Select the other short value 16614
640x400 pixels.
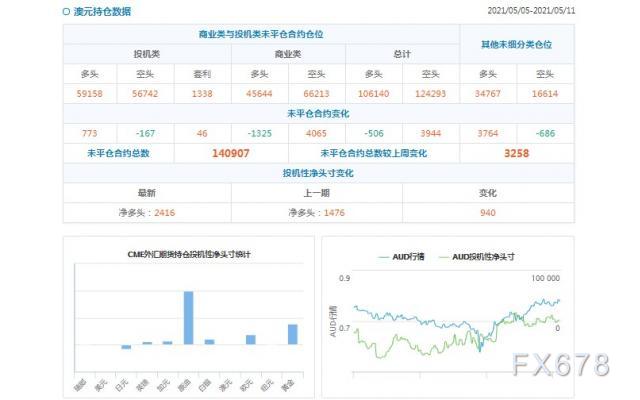coord(545,93)
